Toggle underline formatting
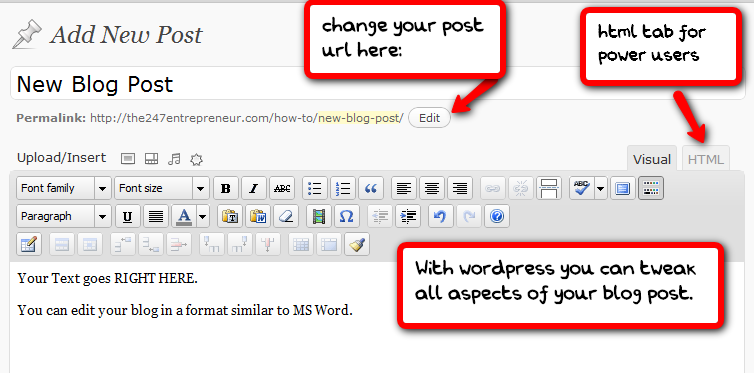This screenshot has width=754, height=373. [x=127, y=216]
